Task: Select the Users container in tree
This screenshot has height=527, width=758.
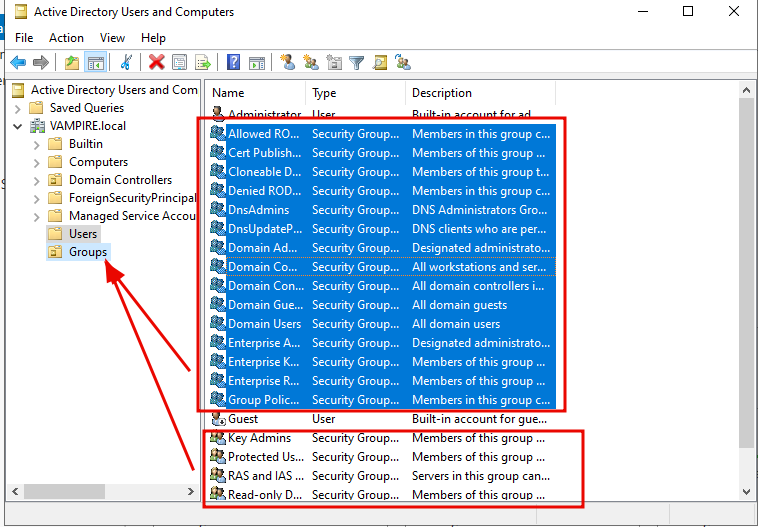Action: [83, 234]
